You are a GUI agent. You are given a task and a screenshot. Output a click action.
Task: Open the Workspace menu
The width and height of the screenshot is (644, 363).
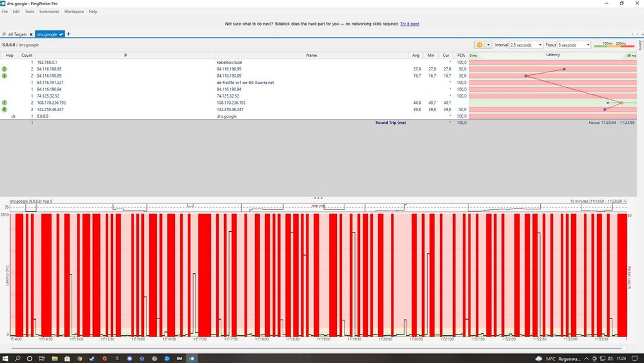coord(74,12)
